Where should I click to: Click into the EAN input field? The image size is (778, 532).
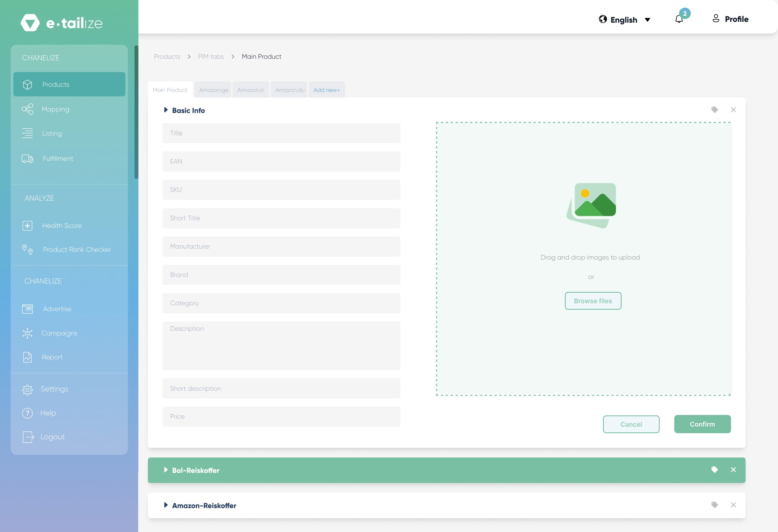(281, 162)
